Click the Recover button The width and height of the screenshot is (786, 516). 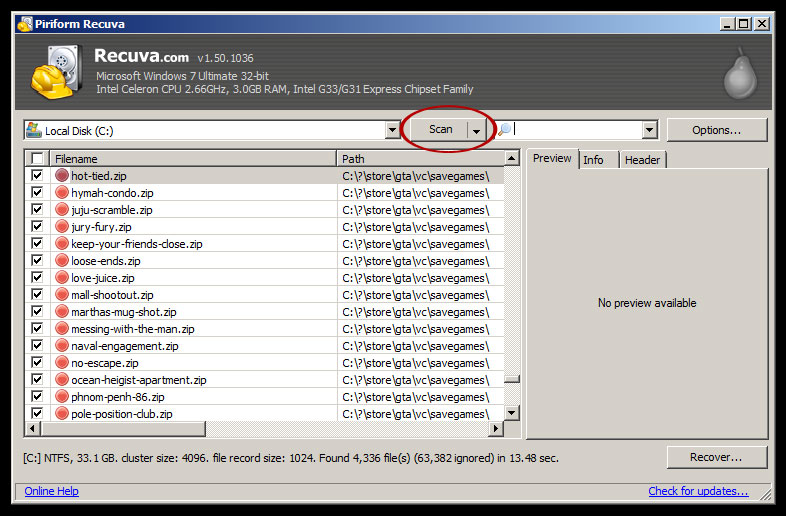pyautogui.click(x=717, y=457)
